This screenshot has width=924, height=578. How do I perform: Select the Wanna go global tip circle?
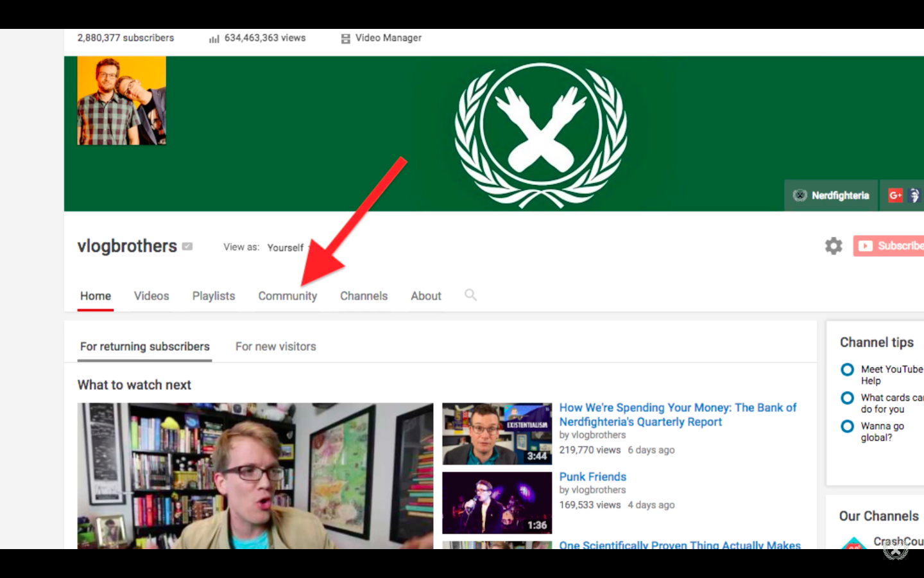[847, 426]
